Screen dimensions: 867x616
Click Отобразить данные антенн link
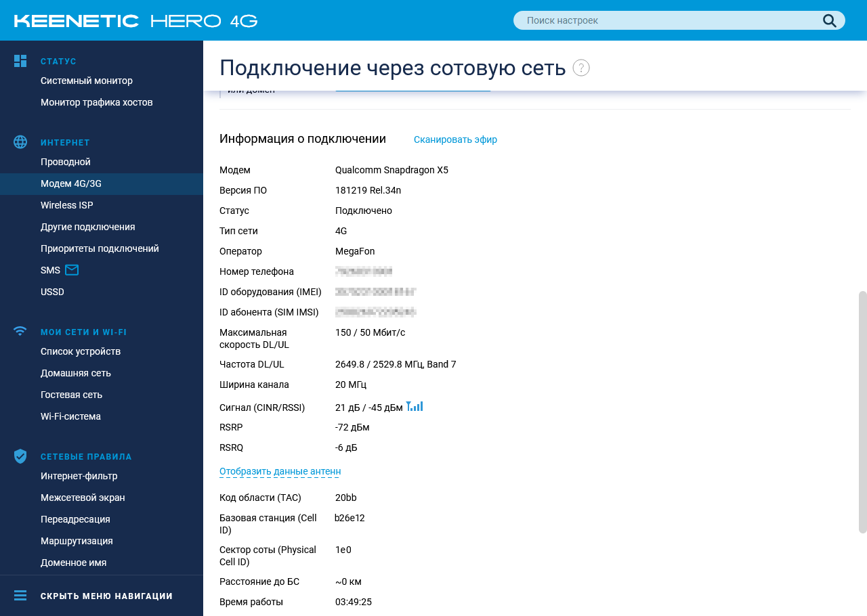[280, 471]
